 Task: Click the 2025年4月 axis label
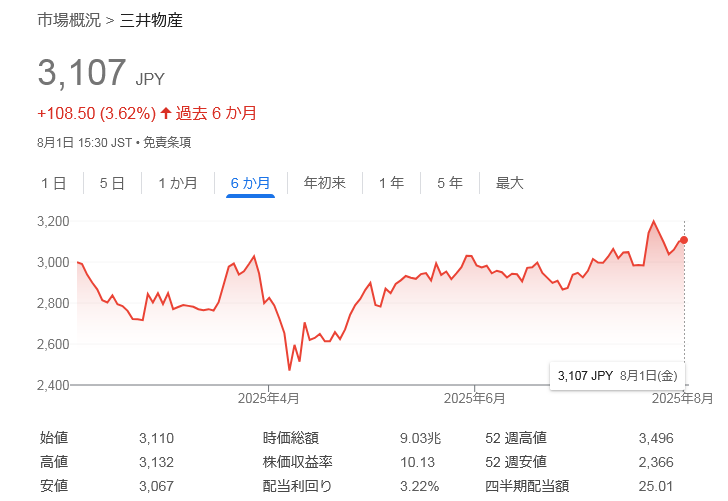click(x=268, y=398)
